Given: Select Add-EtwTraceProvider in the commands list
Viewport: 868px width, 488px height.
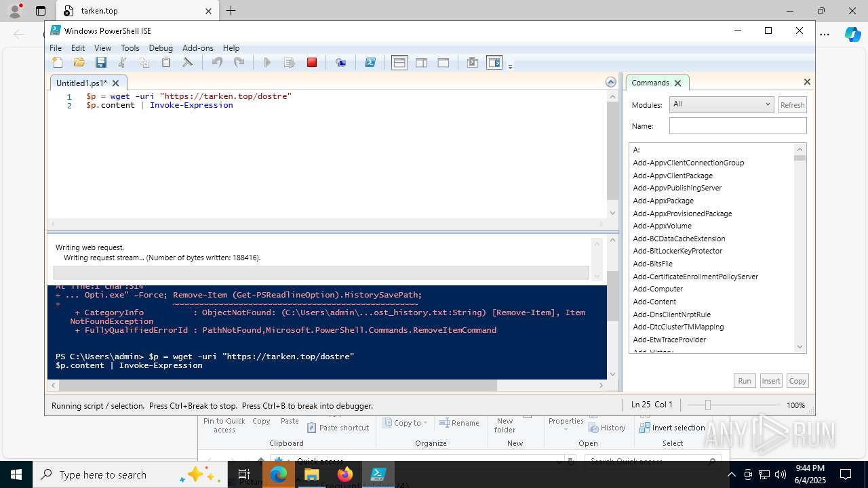Looking at the screenshot, I should (669, 340).
